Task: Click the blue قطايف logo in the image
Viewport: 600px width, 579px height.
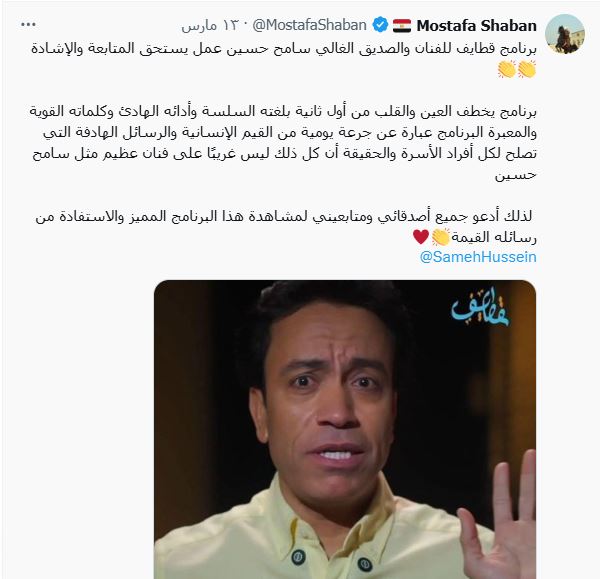Action: pyautogui.click(x=481, y=310)
